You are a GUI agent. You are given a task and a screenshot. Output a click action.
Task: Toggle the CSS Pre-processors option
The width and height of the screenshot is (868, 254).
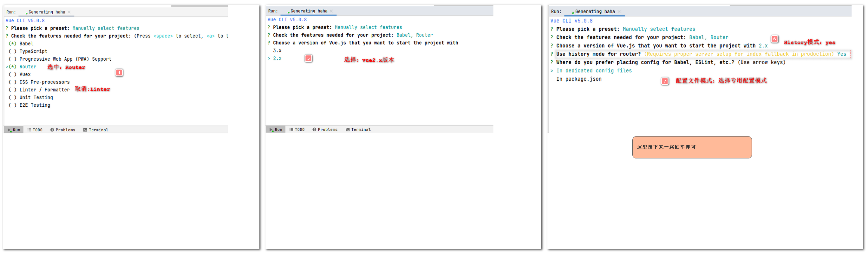[39, 82]
